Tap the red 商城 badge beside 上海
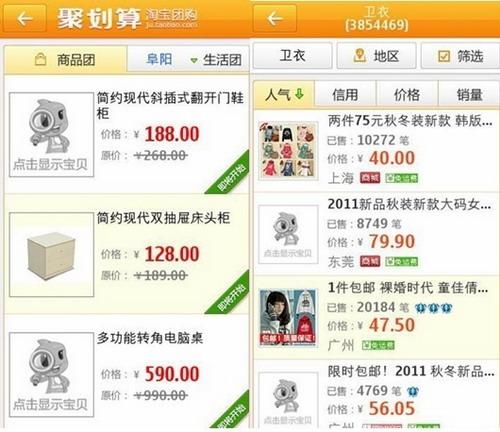This screenshot has width=500, height=432. [370, 178]
